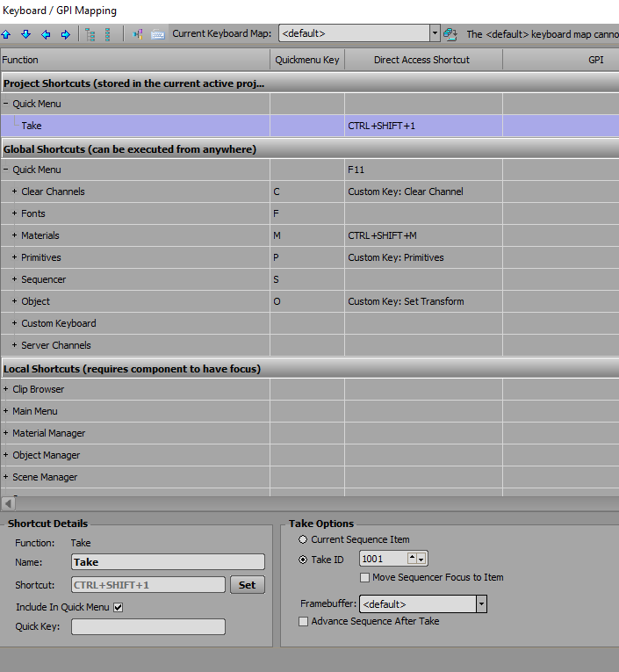The width and height of the screenshot is (619, 672).
Task: Expand the Sequencer node
Action: [x=15, y=279]
